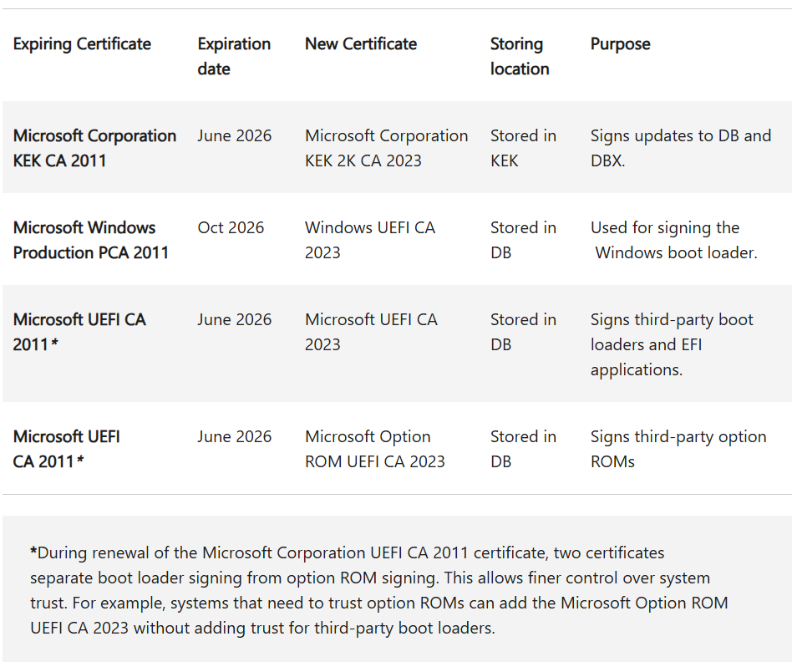Screen dimensions: 797x672
Task: Select the "Oct 2026" expiration date
Action: click(231, 228)
